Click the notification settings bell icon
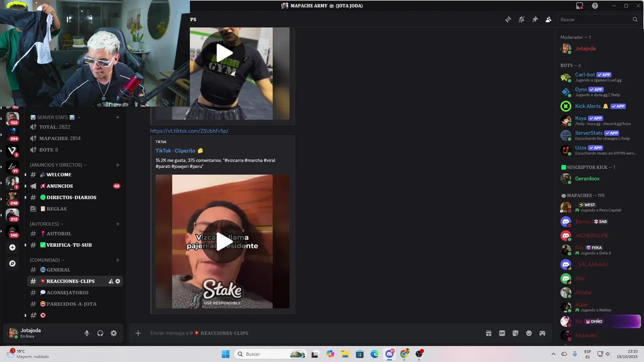This screenshot has width=644, height=362. (x=521, y=20)
